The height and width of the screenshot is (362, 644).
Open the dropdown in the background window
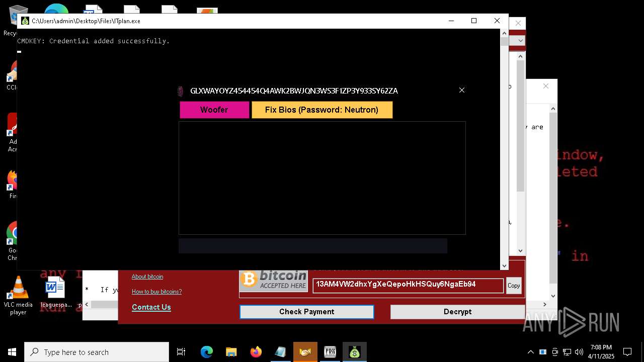click(x=520, y=41)
